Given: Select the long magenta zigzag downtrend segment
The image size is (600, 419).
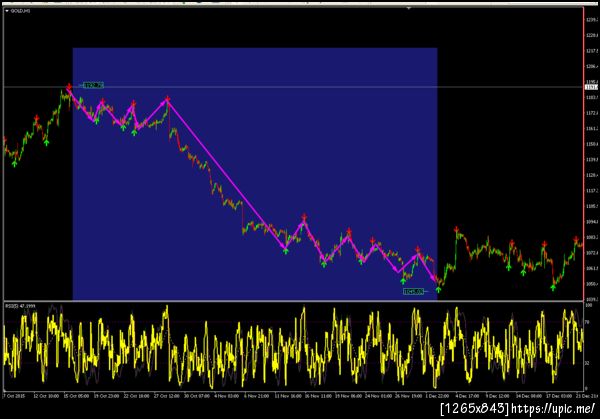Looking at the screenshot, I should coord(226,174).
